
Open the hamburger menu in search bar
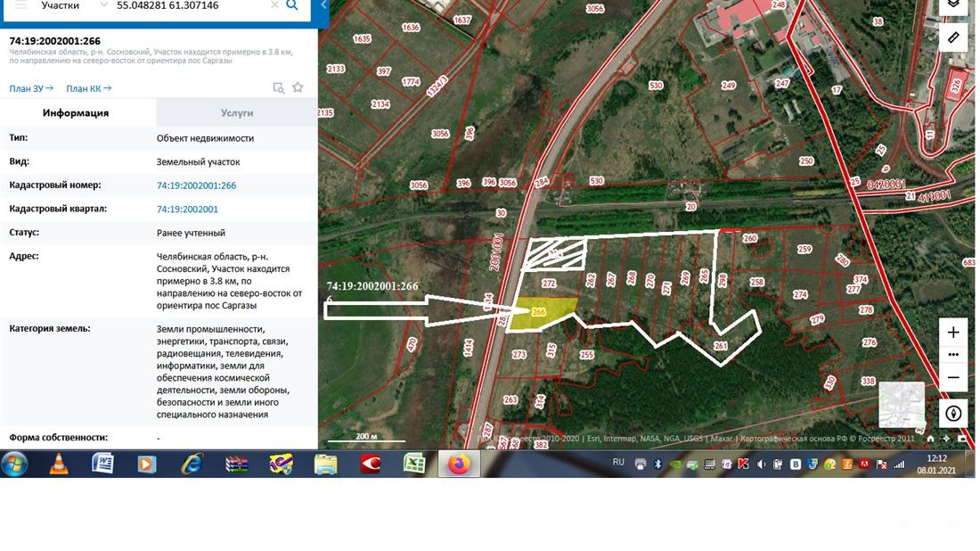pyautogui.click(x=20, y=5)
